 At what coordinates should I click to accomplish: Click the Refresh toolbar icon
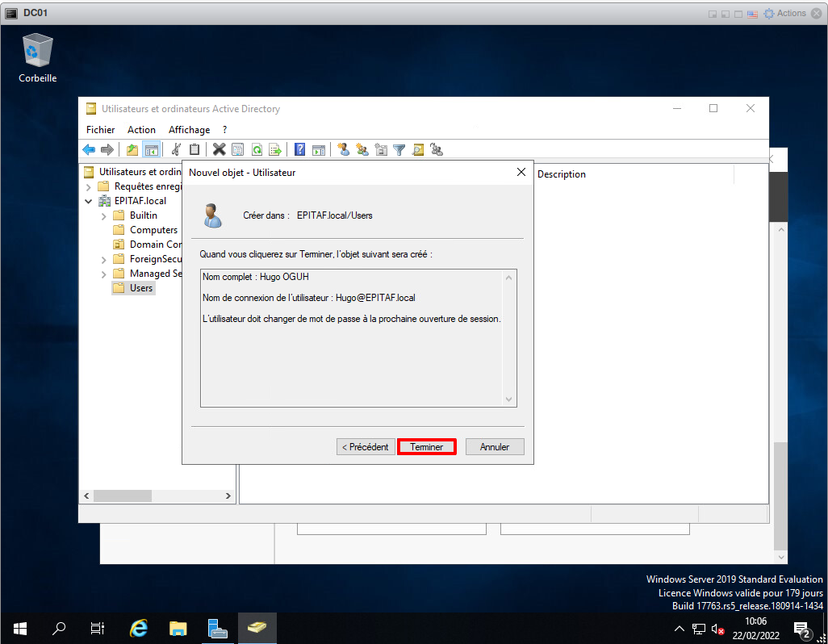point(257,149)
